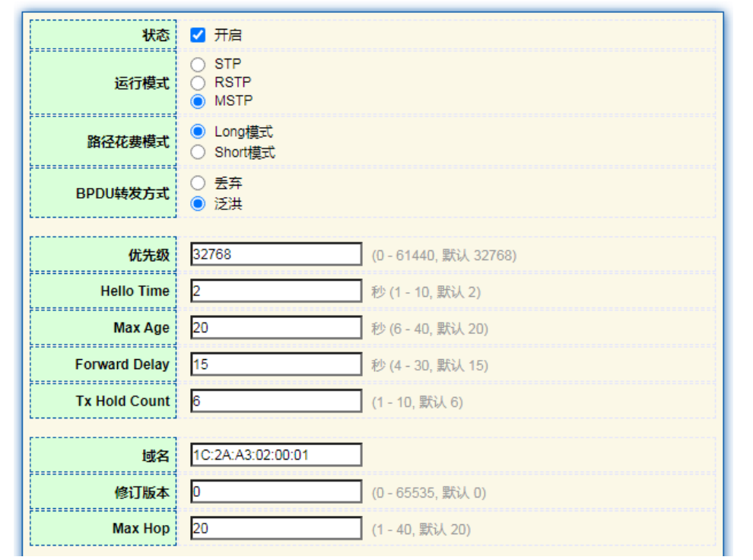Image resolution: width=753 pixels, height=560 pixels.
Task: Select the RSTP running mode
Action: 198,83
